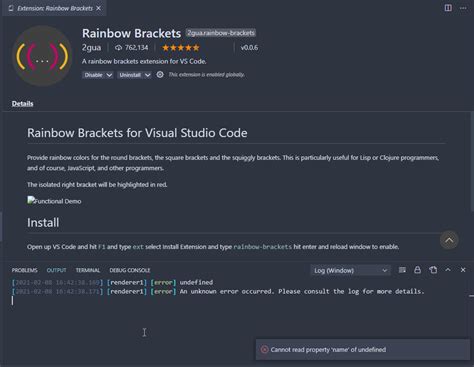This screenshot has width=474, height=367.
Task: Expand the Disable dropdown arrow
Action: 109,75
